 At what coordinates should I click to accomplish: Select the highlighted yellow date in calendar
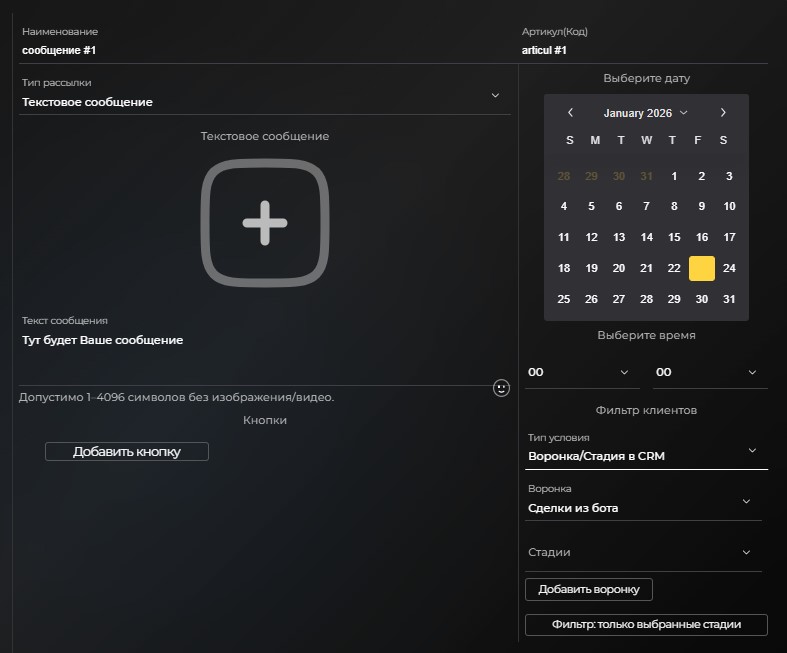point(702,268)
